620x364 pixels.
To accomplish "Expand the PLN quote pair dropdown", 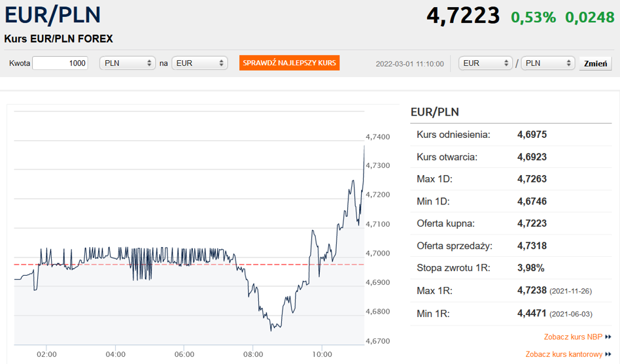I will pyautogui.click(x=547, y=63).
